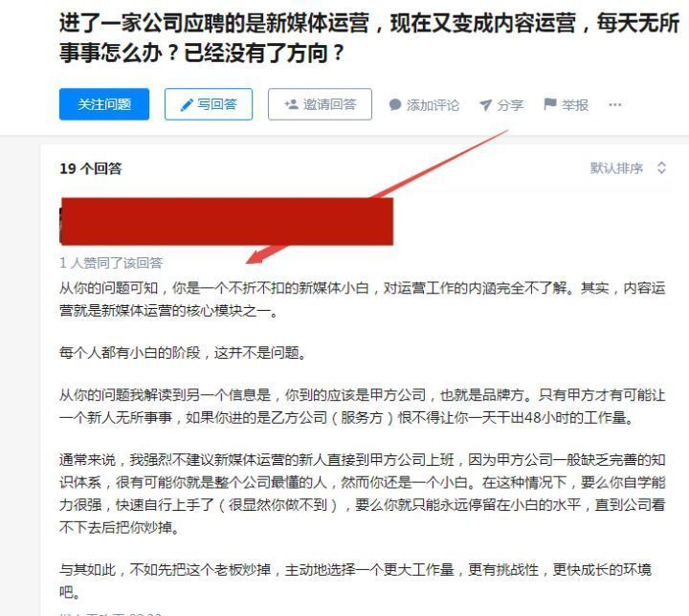Click the up-down sort arrows icon
Viewport: 689px width, 616px height.
tap(661, 167)
